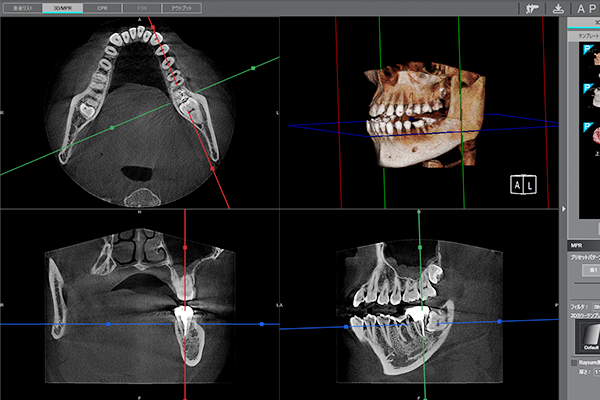Click the red handle at top of axial view
The height and width of the screenshot is (400, 600).
pos(153,28)
